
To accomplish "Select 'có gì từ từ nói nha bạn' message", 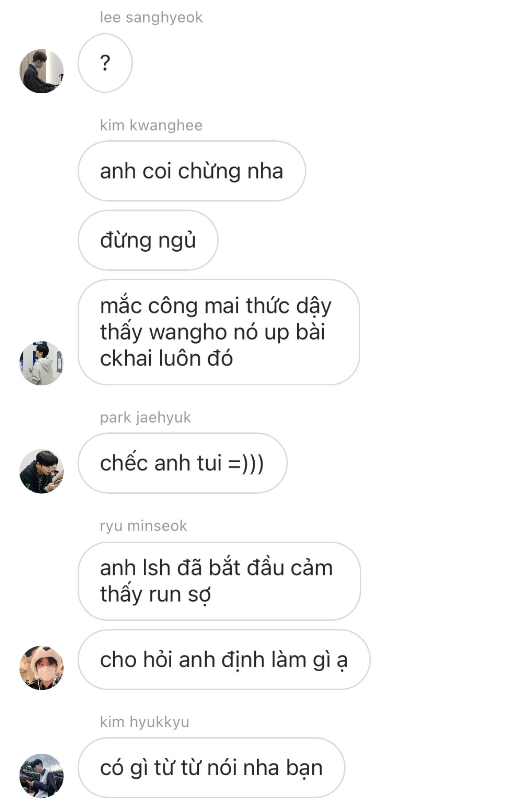I will pyautogui.click(x=212, y=768).
